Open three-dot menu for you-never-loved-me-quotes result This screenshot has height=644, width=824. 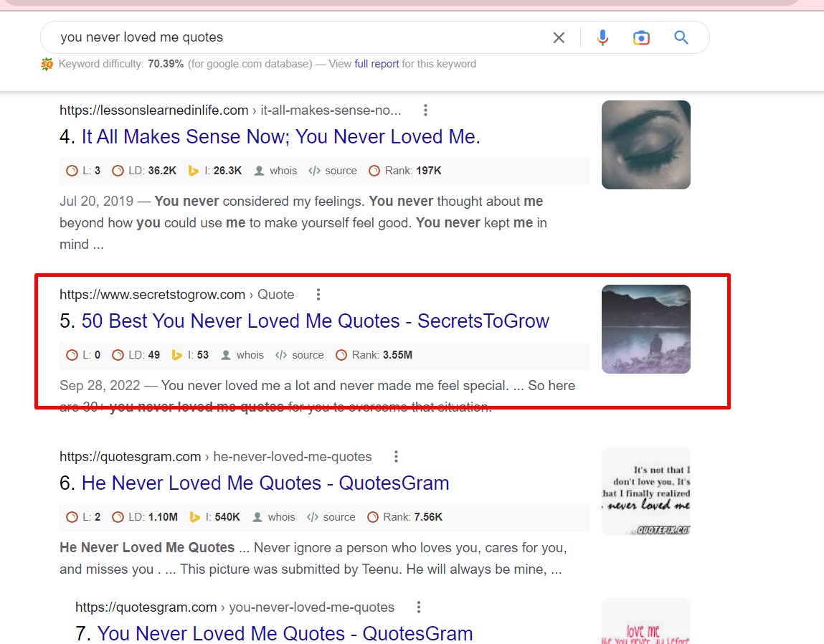[x=418, y=607]
